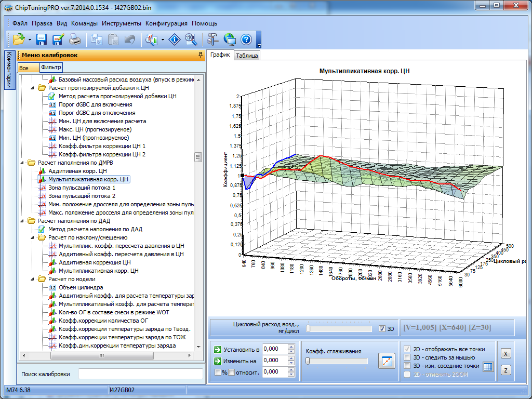This screenshot has width=532, height=399.
Task: Click the blue diamond info icon
Action: pos(175,39)
